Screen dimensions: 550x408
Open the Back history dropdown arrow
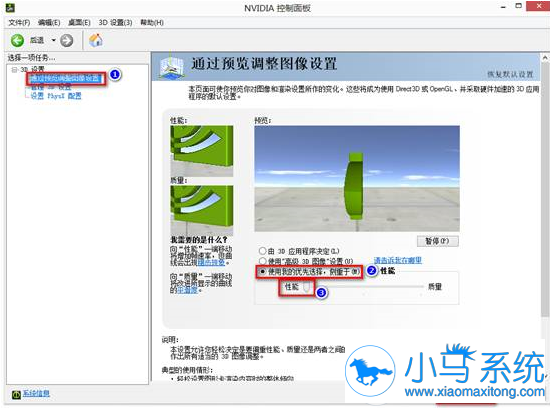coord(53,40)
